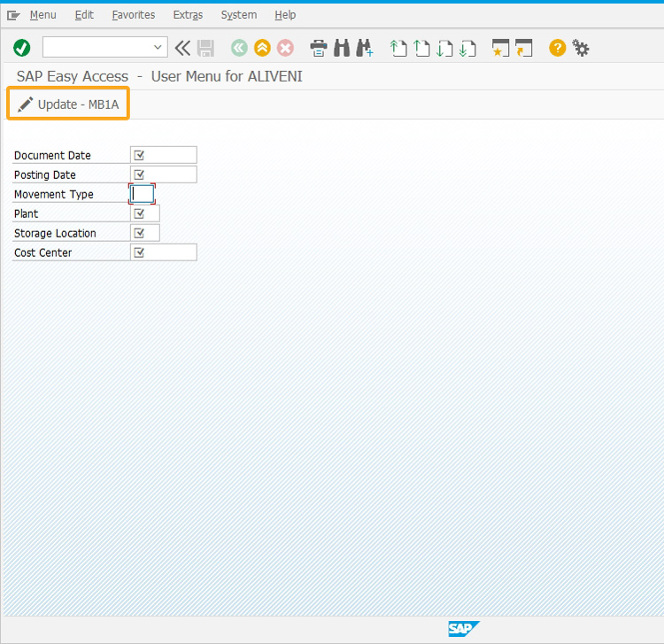Collapse the command field with double chevron
Viewport: 664px width, 644px height.
[182, 48]
